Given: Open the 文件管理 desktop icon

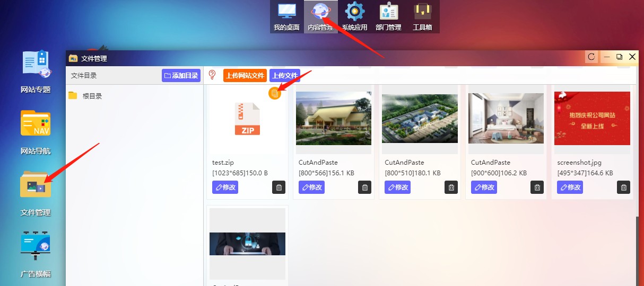Looking at the screenshot, I should 36,194.
